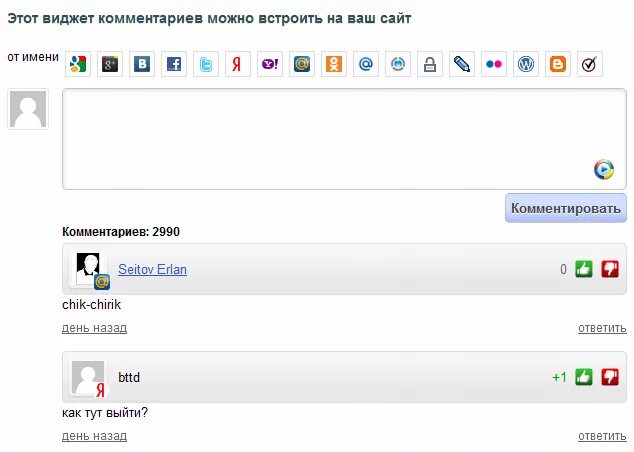Select the Odnoklassniki login icon
Viewport: 634px width, 452px height.
(334, 64)
